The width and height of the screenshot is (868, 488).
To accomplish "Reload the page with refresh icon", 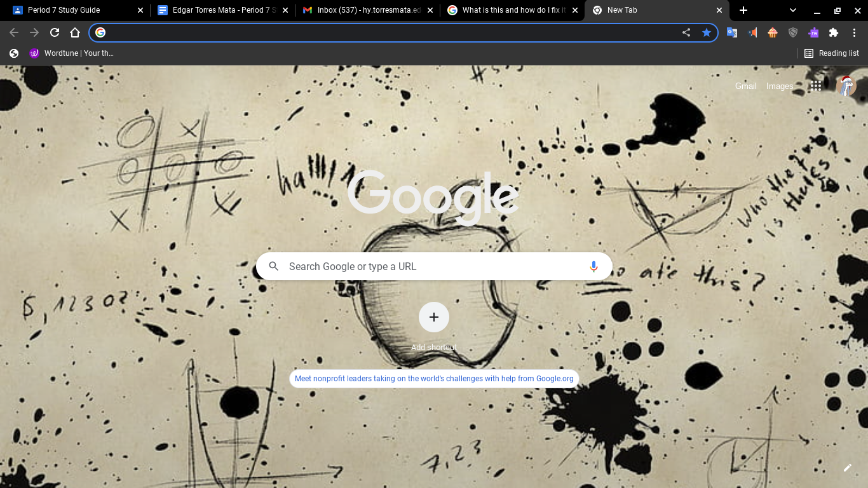I will [x=55, y=32].
